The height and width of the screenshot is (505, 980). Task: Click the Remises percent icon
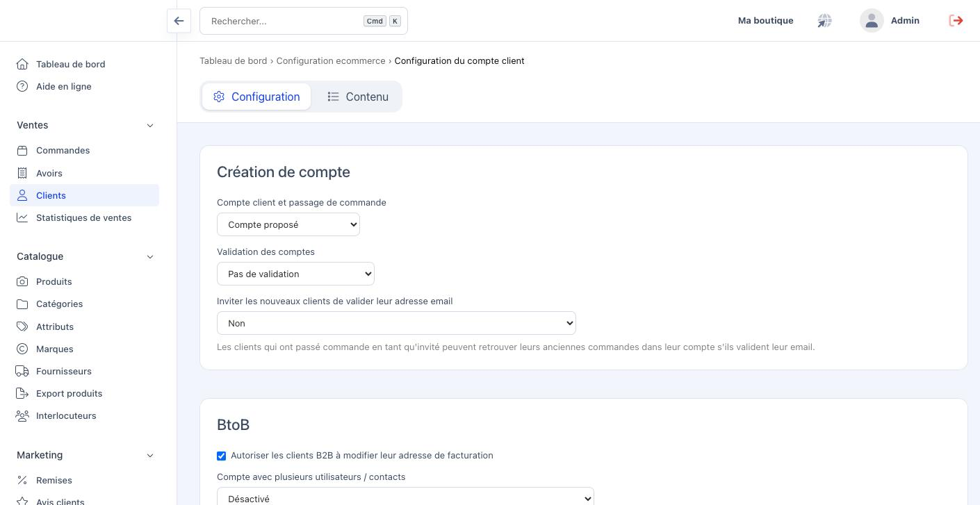pyautogui.click(x=22, y=480)
